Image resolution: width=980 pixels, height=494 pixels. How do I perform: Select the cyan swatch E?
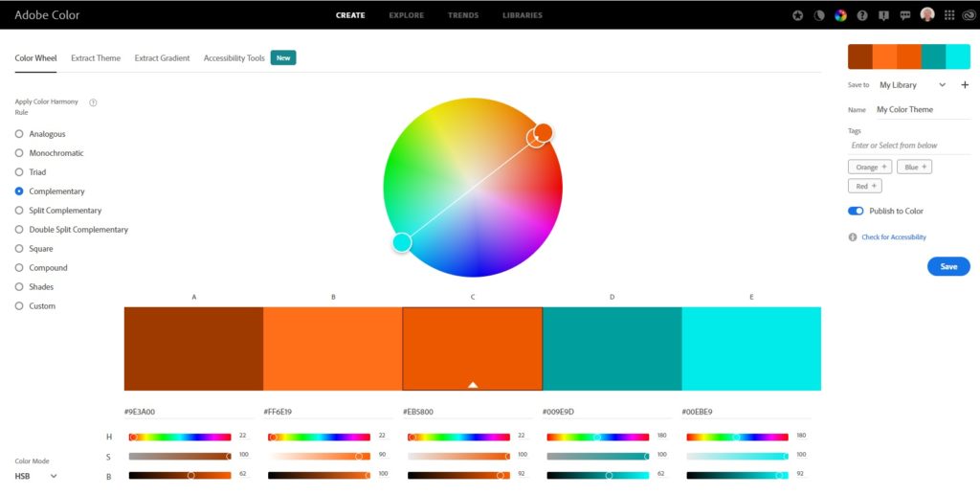click(x=751, y=348)
